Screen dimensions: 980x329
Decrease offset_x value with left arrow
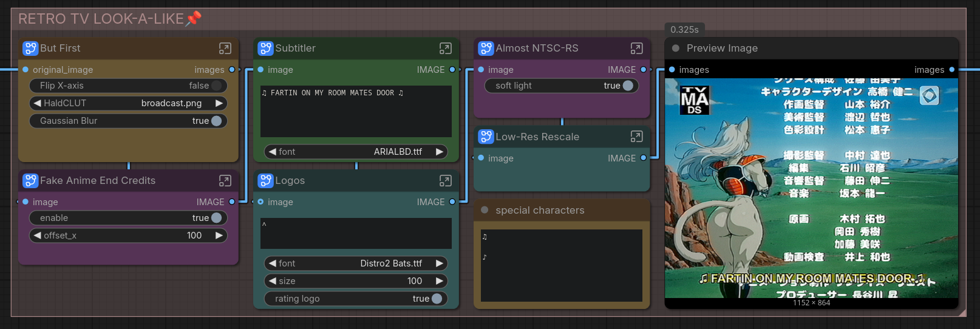tap(38, 236)
